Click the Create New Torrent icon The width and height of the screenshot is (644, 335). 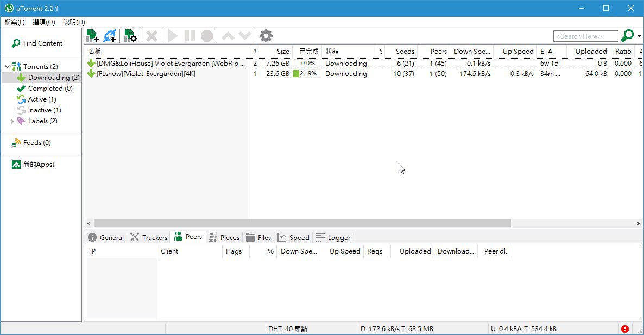coord(131,36)
